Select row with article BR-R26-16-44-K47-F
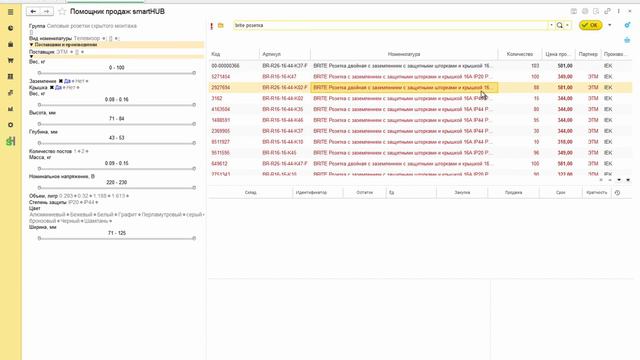The width and height of the screenshot is (640, 360). click(420, 164)
